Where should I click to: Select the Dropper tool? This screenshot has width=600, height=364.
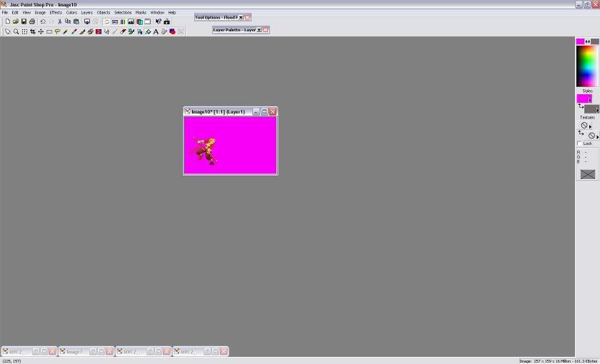pyautogui.click(x=74, y=31)
